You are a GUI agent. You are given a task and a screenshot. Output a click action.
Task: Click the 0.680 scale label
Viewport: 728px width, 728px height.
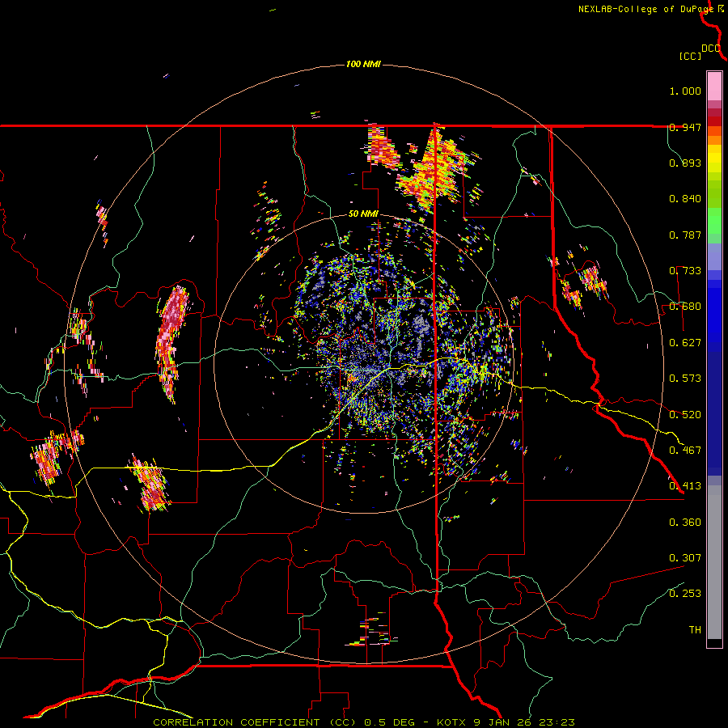(685, 307)
